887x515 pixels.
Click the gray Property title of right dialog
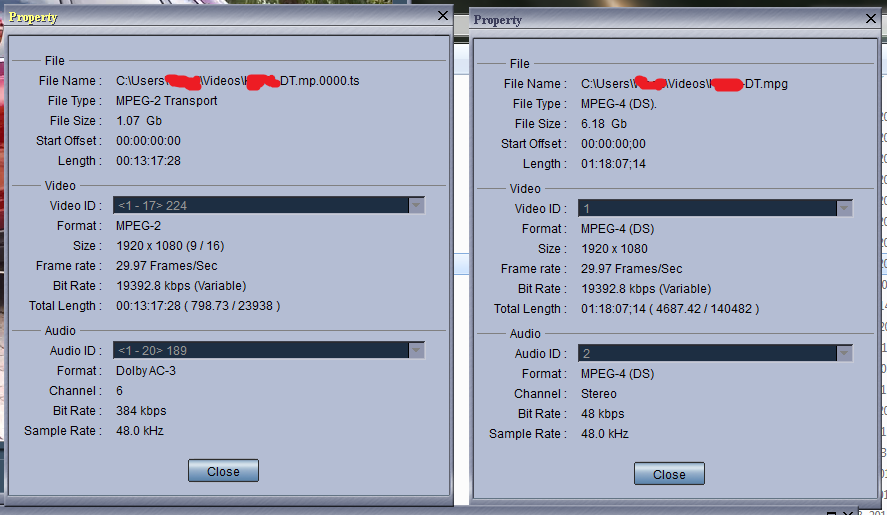[498, 20]
